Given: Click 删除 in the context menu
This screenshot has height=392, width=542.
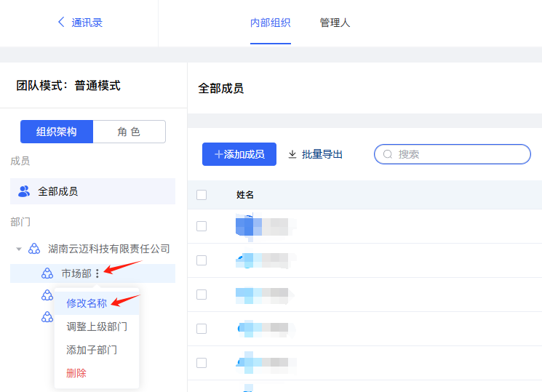Looking at the screenshot, I should [x=76, y=373].
